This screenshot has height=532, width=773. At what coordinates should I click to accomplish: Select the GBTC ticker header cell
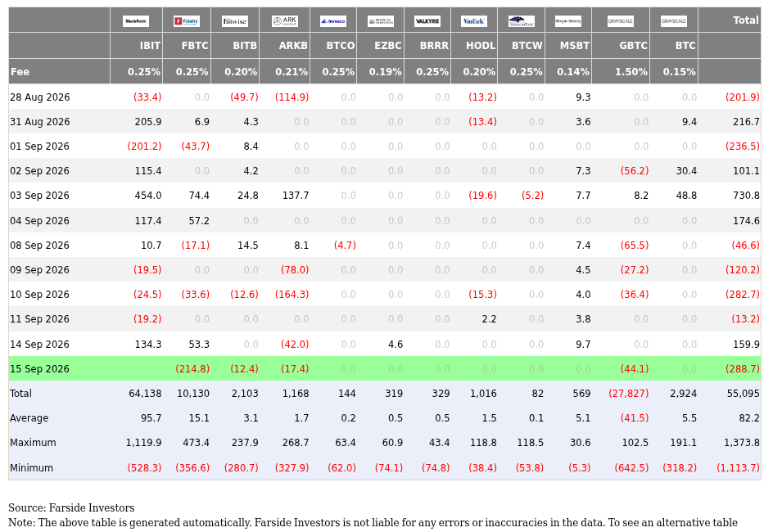click(x=633, y=46)
